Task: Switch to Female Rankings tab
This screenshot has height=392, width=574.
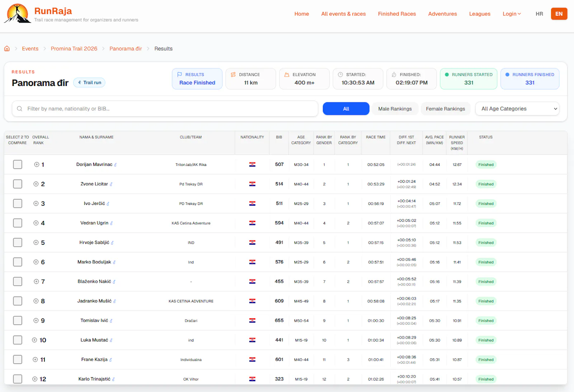Action: (445, 109)
